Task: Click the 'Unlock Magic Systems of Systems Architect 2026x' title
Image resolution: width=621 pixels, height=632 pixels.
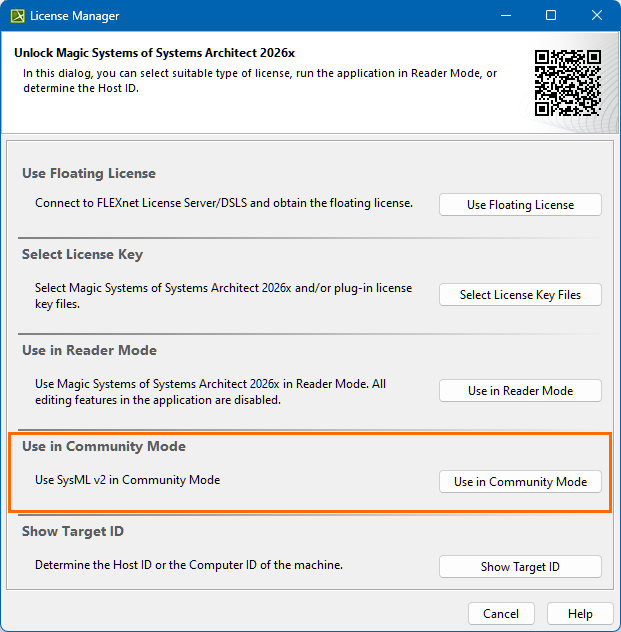Action: (154, 53)
